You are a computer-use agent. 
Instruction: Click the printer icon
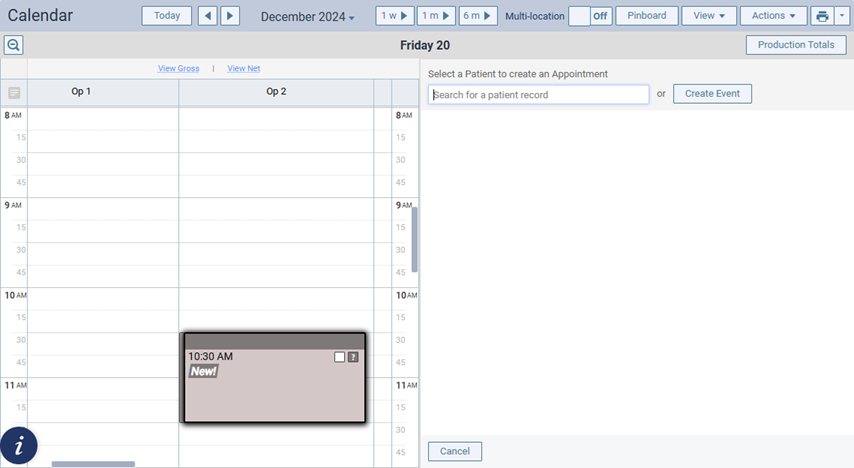tap(822, 16)
